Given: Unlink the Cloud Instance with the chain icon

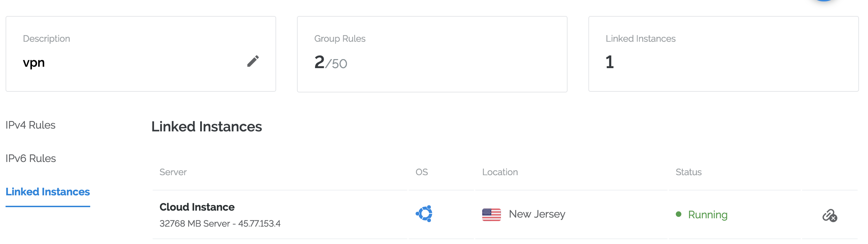Looking at the screenshot, I should tap(830, 215).
